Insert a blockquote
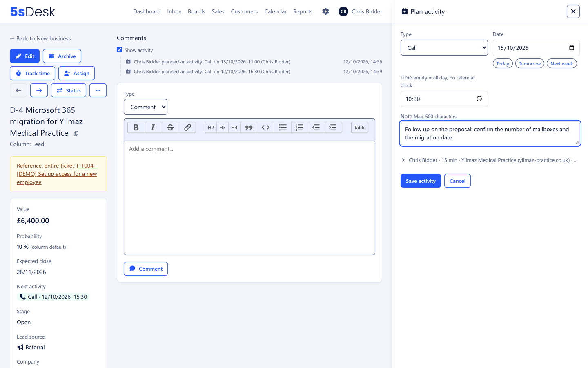The image size is (588, 368). coord(249,128)
